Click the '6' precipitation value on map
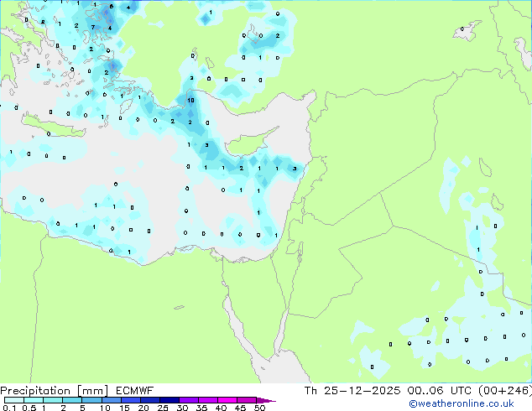The width and height of the screenshot is (532, 411). 112,7
